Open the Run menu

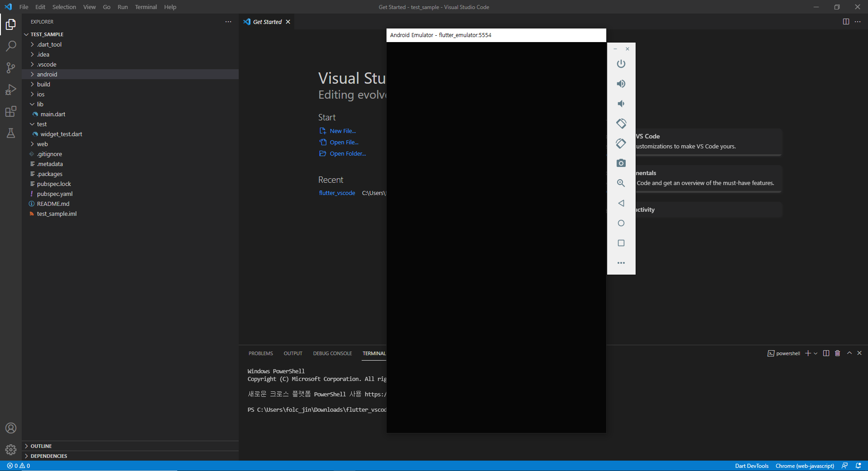(123, 7)
